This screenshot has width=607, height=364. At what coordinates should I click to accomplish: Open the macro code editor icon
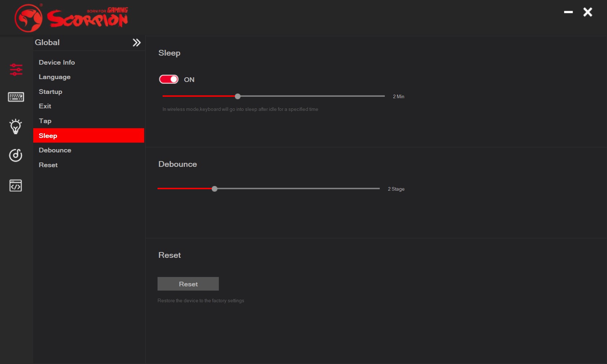[16, 186]
